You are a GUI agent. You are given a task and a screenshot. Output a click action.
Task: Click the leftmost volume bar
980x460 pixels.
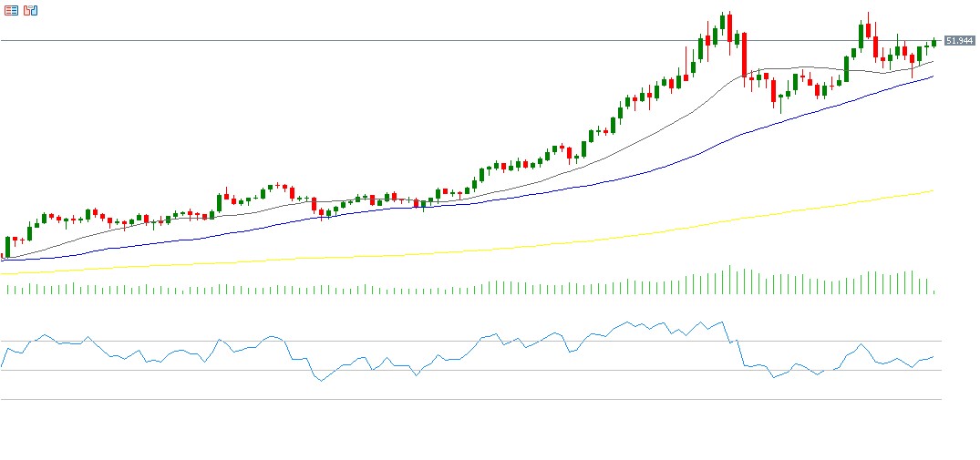click(x=8, y=290)
